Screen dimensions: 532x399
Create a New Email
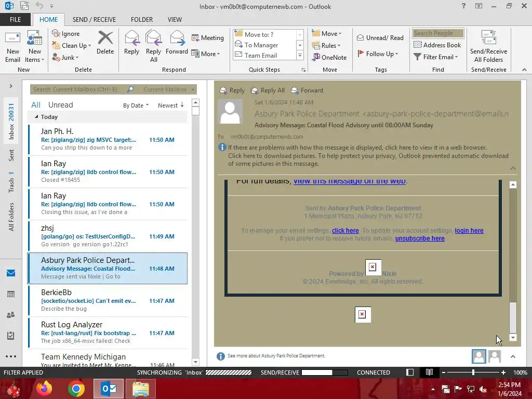click(x=12, y=46)
